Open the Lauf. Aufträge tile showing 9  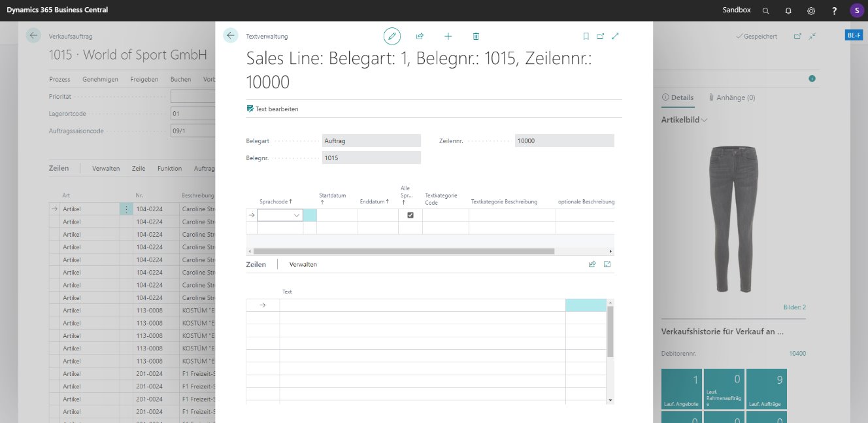click(x=766, y=389)
